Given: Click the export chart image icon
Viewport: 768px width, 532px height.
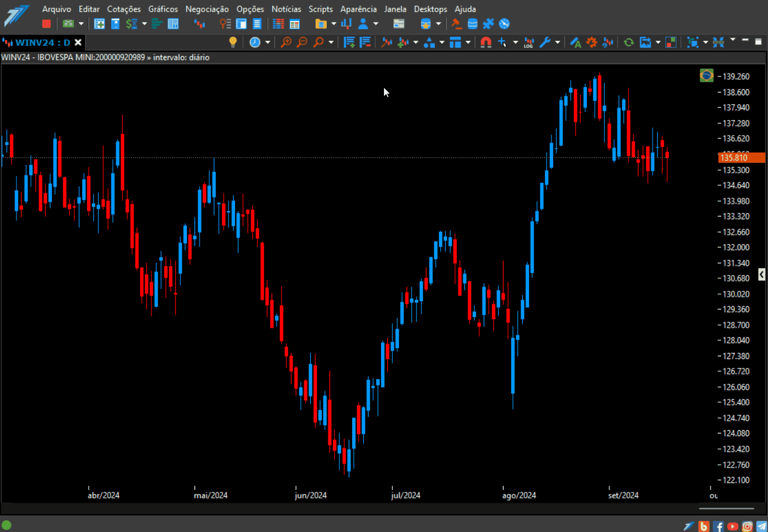Looking at the screenshot, I should coord(645,42).
